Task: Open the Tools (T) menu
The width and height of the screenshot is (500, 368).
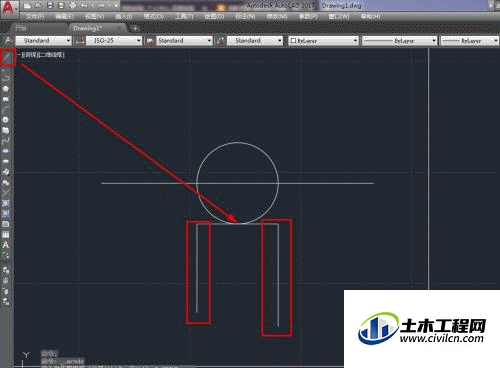Action: 184,16
